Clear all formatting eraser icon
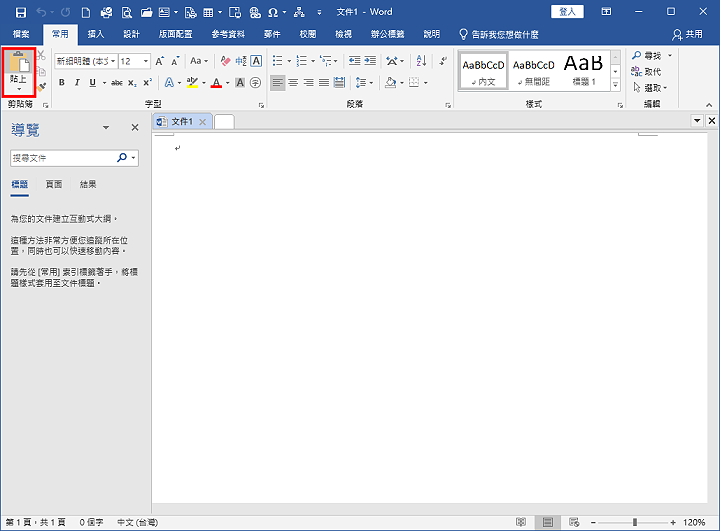Viewport: 720px width, 531px height. click(x=225, y=61)
